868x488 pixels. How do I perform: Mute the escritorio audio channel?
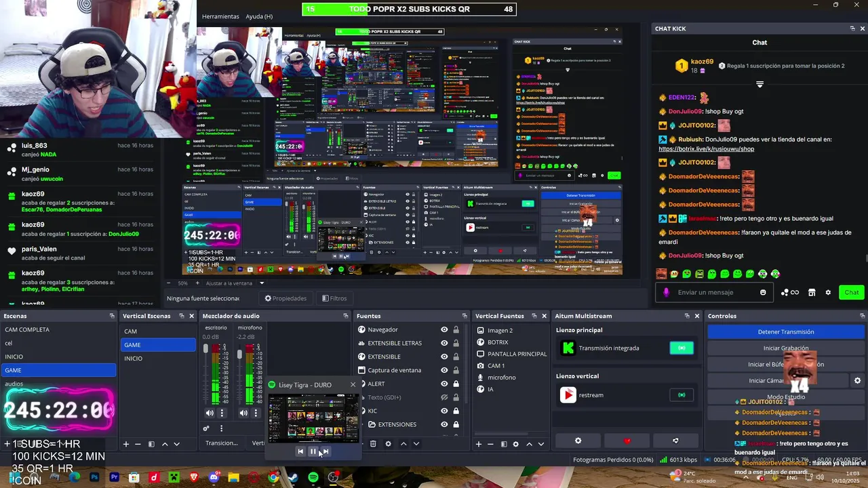(x=210, y=413)
